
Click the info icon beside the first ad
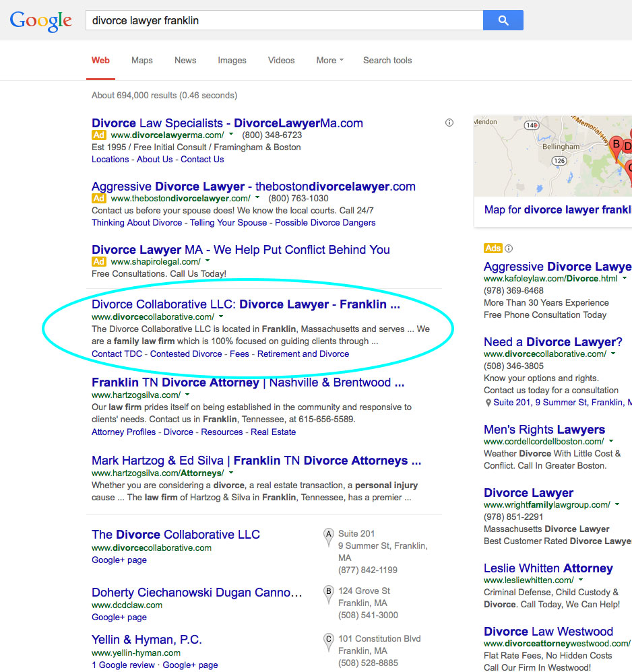pyautogui.click(x=449, y=123)
